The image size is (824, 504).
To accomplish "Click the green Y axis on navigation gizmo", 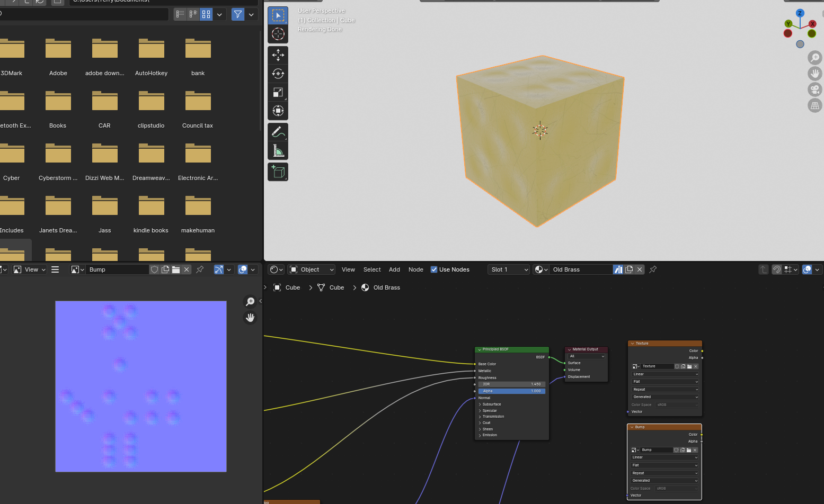I will pos(788,24).
